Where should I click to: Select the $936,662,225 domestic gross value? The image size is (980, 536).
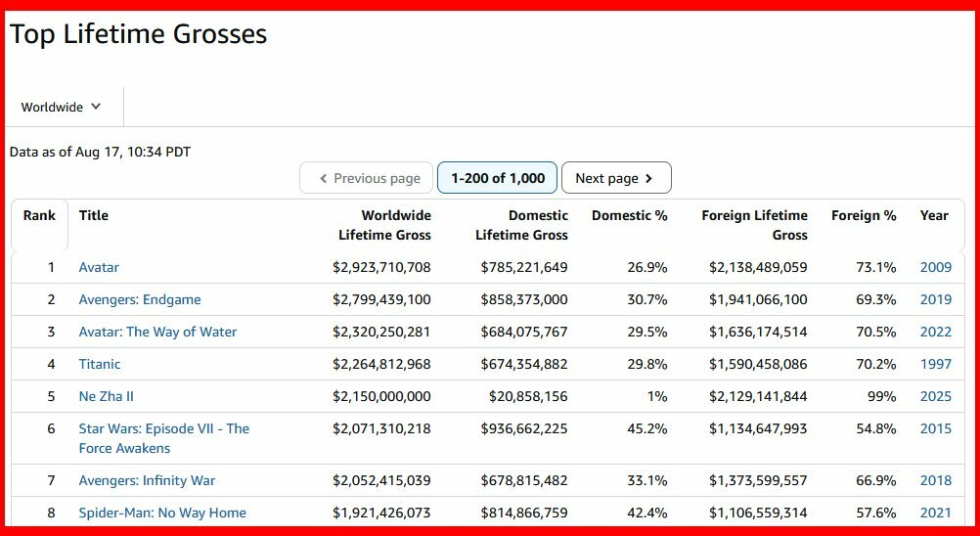[524, 429]
